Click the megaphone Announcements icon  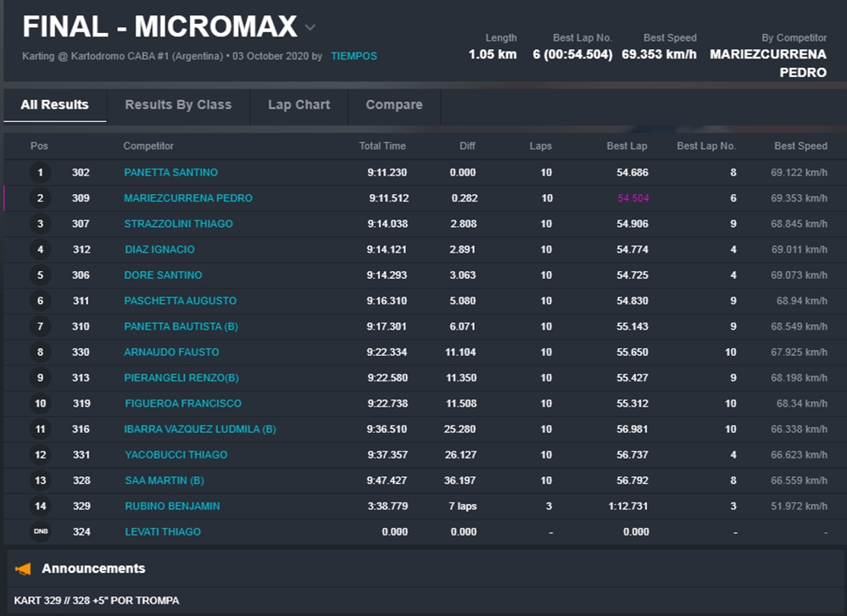point(23,569)
